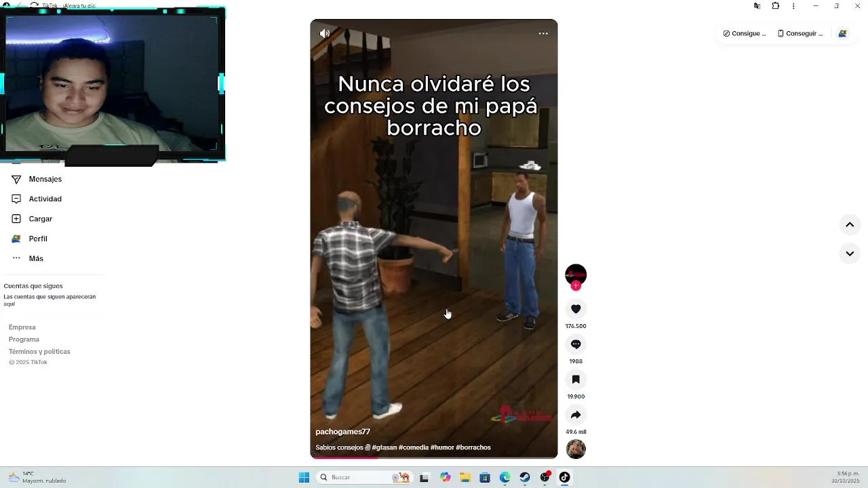Open the #gtasan hashtag
This screenshot has width=868, height=488.
(x=384, y=447)
